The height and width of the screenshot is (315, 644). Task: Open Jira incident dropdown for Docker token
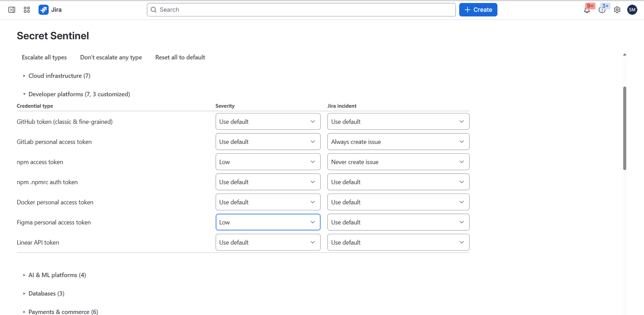pos(398,202)
